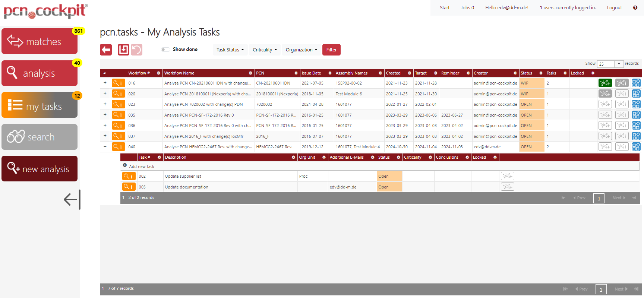Screen dimensions: 644x298
Task: Collapse the expanded workflow 040 row
Action: click(x=105, y=147)
